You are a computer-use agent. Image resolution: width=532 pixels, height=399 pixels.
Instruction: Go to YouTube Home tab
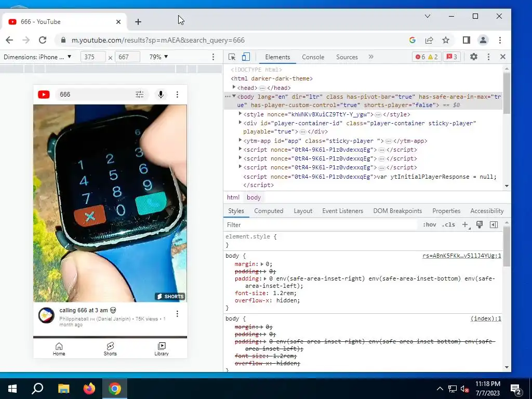[59, 349]
